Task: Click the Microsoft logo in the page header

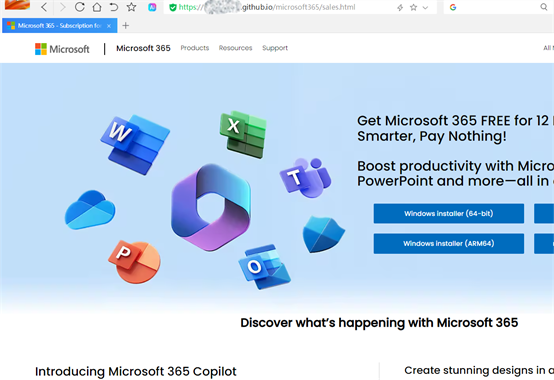Action: point(62,49)
